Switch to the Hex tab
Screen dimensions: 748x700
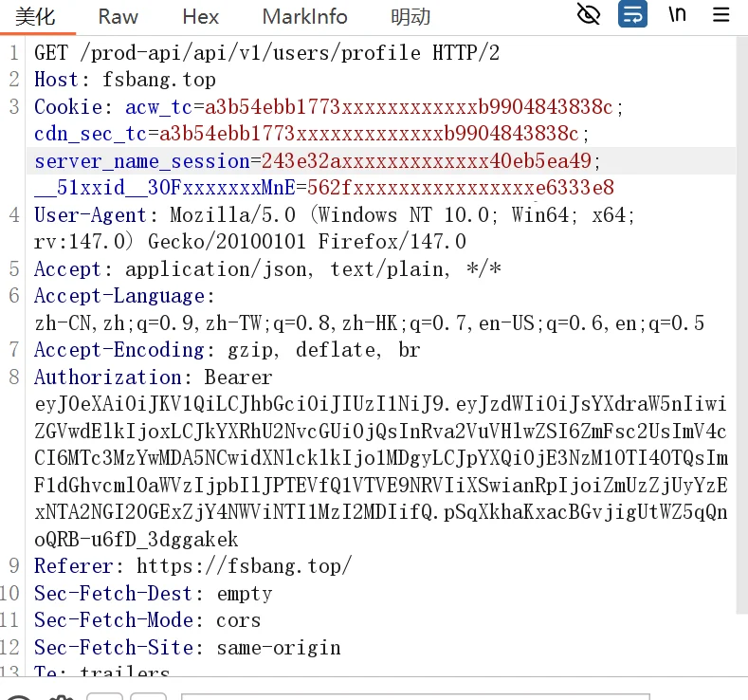pyautogui.click(x=200, y=16)
